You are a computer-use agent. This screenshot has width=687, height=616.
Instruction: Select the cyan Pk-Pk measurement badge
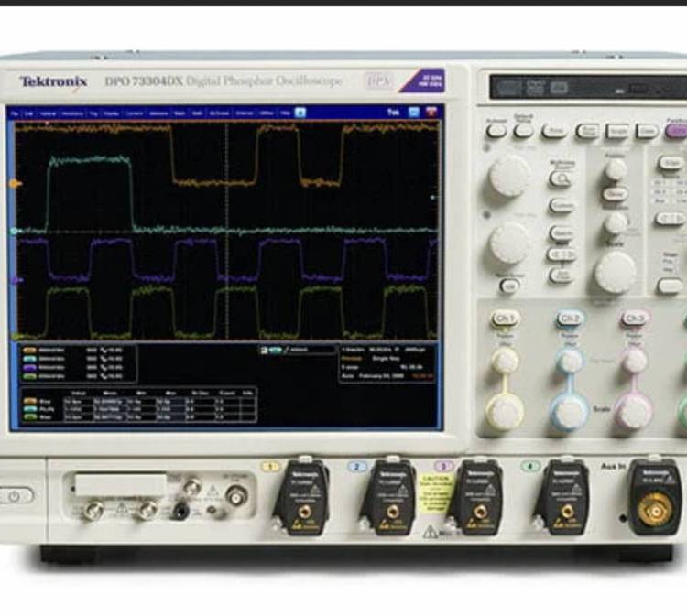[30, 409]
